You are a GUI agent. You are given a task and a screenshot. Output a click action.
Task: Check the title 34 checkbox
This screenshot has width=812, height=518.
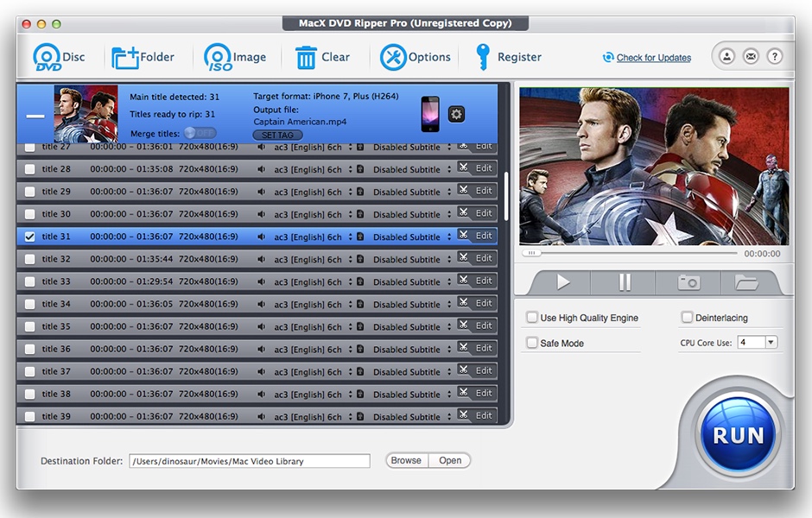point(30,304)
